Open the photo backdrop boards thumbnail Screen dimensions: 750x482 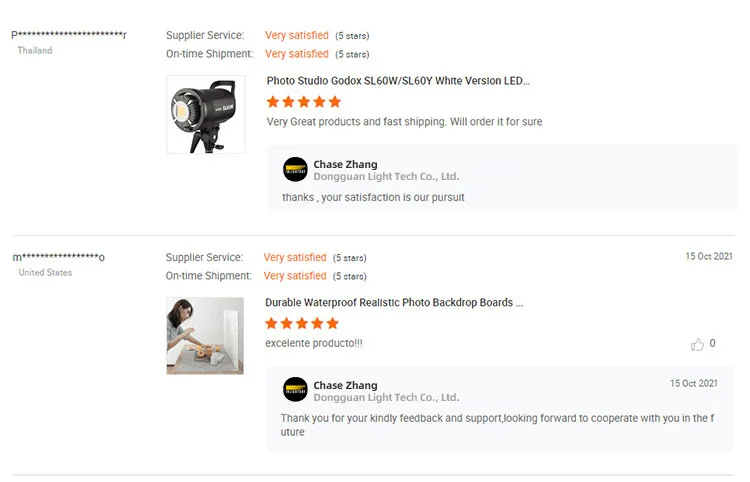(x=205, y=336)
